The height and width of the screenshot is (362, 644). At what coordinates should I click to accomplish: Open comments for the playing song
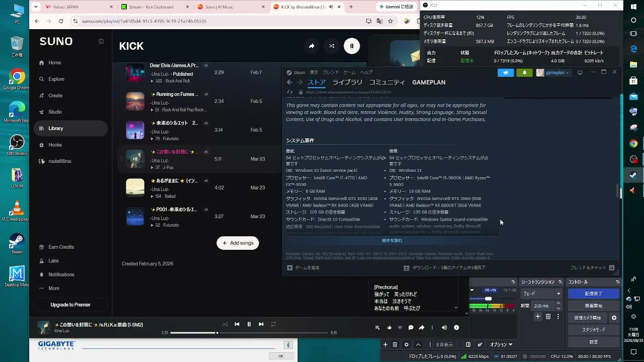[x=411, y=327]
